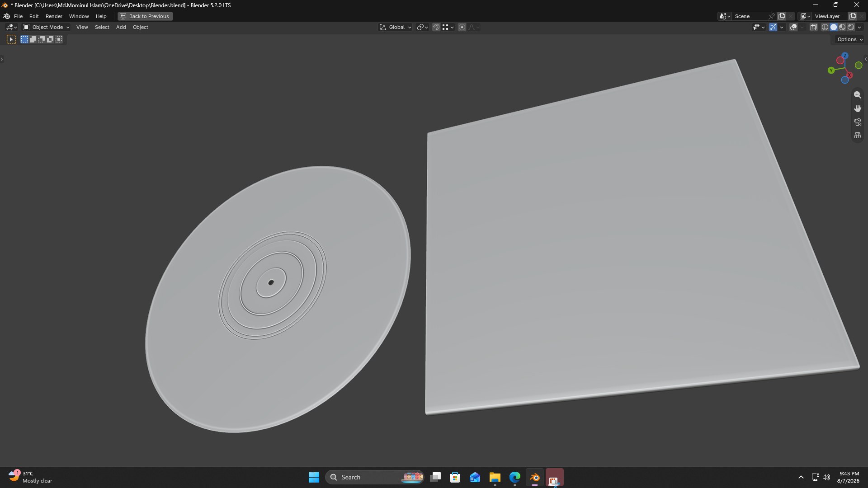The image size is (868, 488).
Task: Open the Render menu
Action: coord(54,16)
